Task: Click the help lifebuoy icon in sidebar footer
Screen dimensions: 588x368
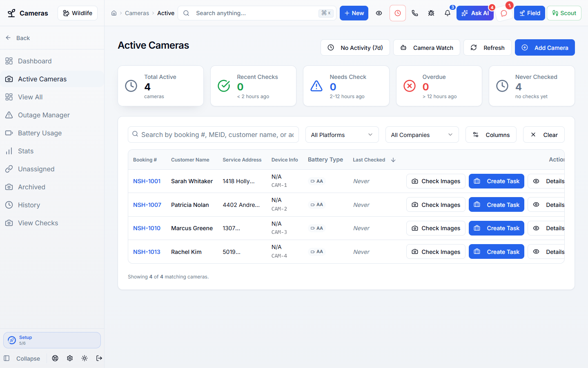Action: pos(55,358)
